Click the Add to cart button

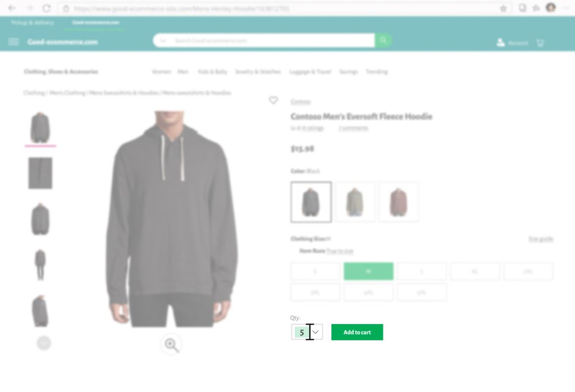(x=357, y=332)
